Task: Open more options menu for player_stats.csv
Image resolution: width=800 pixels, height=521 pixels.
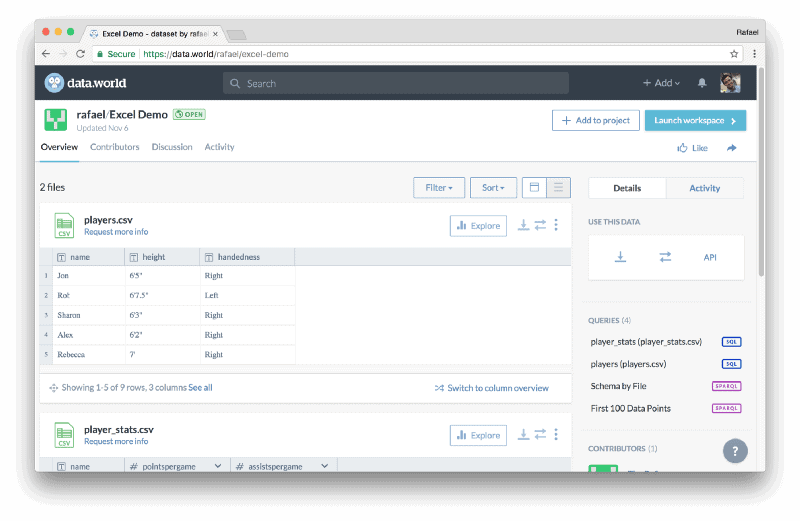Action: coord(556,435)
